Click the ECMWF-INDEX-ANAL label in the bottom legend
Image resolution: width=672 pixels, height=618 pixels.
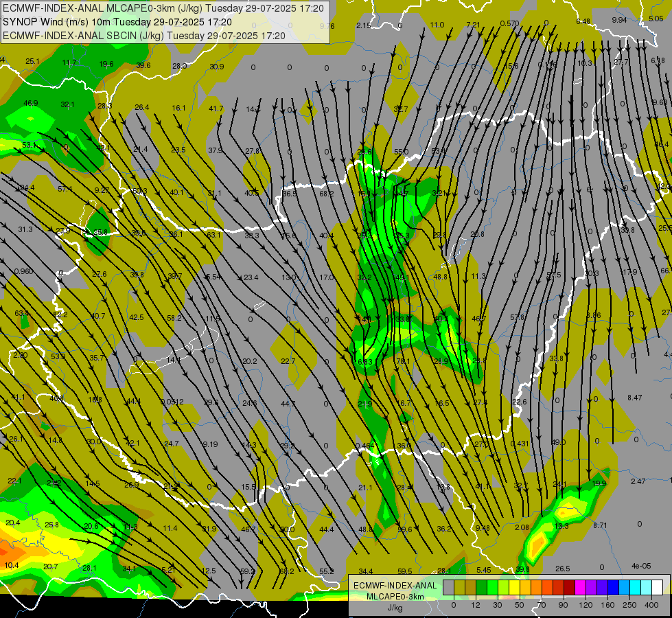coord(395,586)
